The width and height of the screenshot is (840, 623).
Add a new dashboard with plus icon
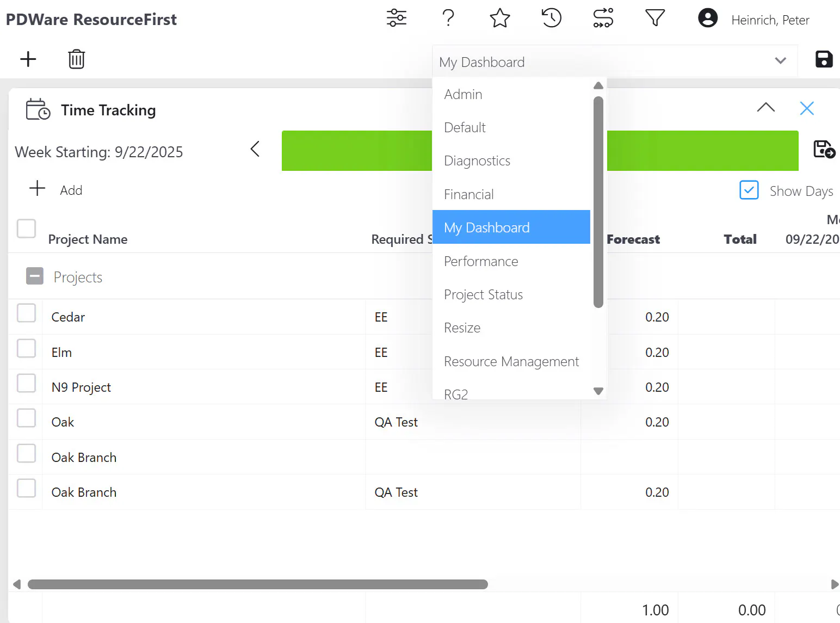click(x=28, y=59)
